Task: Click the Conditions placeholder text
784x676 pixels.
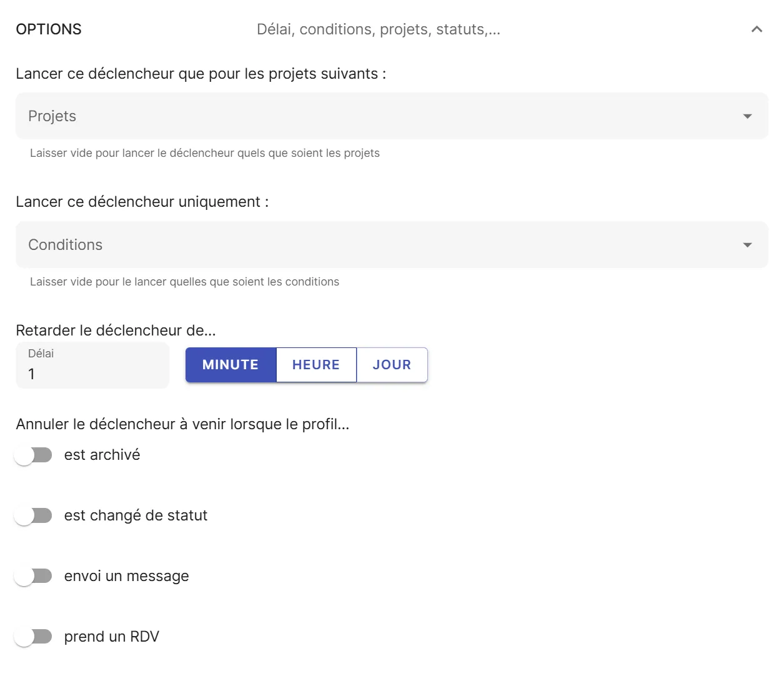Action: [x=66, y=245]
